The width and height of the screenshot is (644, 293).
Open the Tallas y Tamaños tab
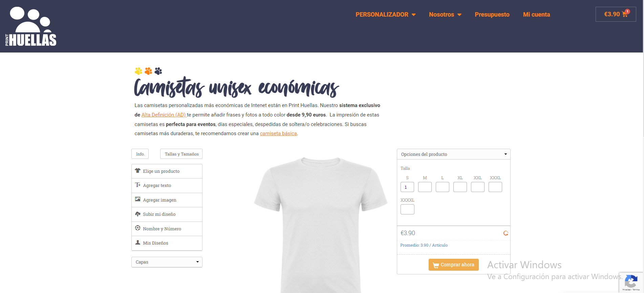tap(181, 154)
